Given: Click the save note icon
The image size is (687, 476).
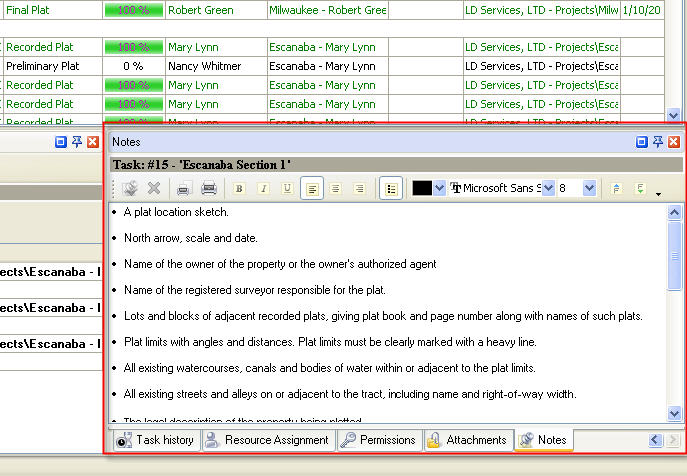Looking at the screenshot, I should [130, 188].
